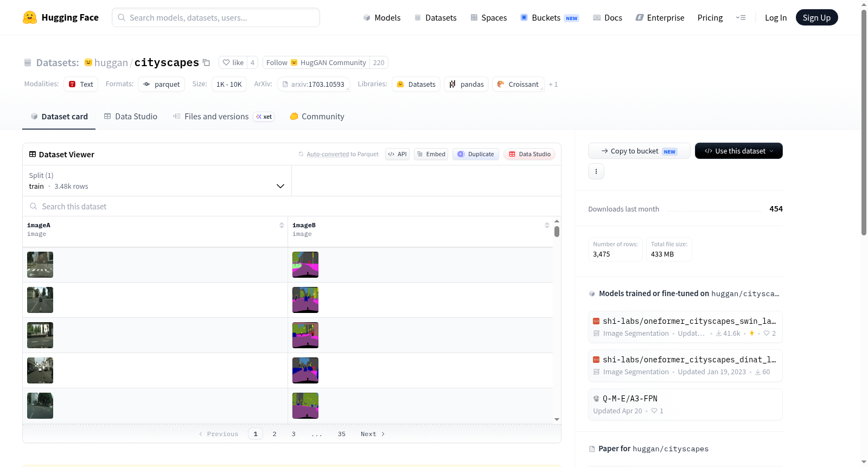Click the dataset viewer scroll-down arrow
The width and height of the screenshot is (868, 467).
pyautogui.click(x=557, y=419)
